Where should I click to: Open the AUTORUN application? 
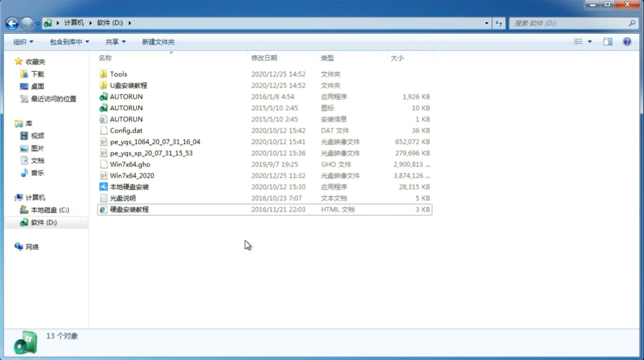tap(126, 96)
